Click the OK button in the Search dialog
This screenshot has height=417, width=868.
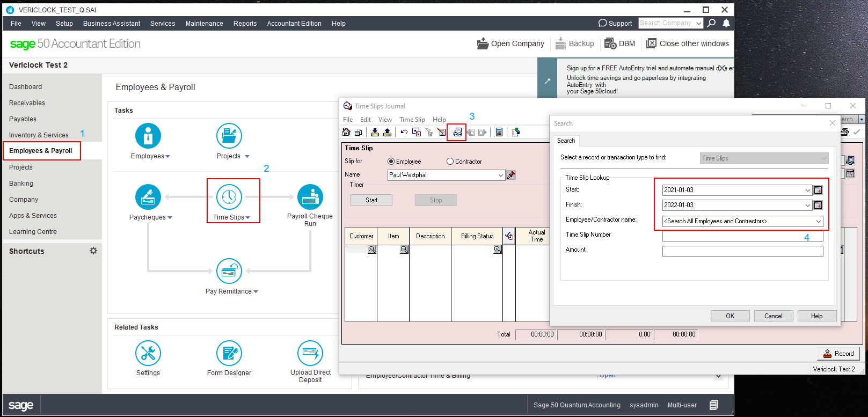[x=730, y=316]
